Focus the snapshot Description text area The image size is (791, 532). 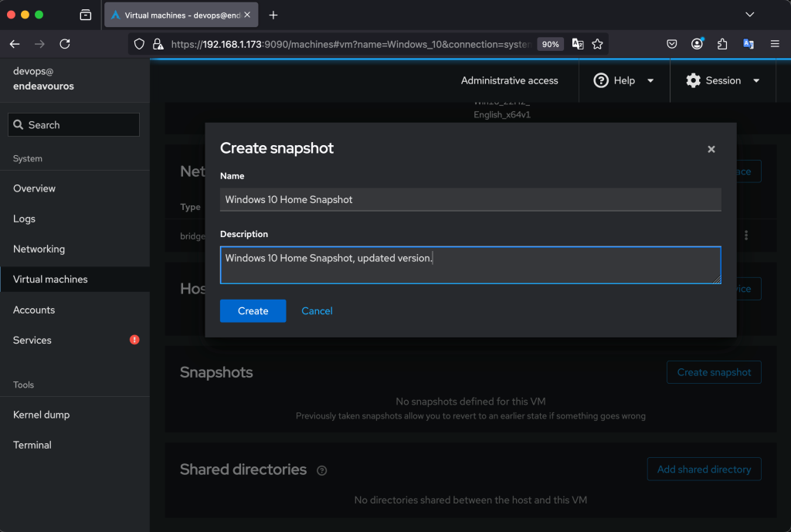pos(470,265)
